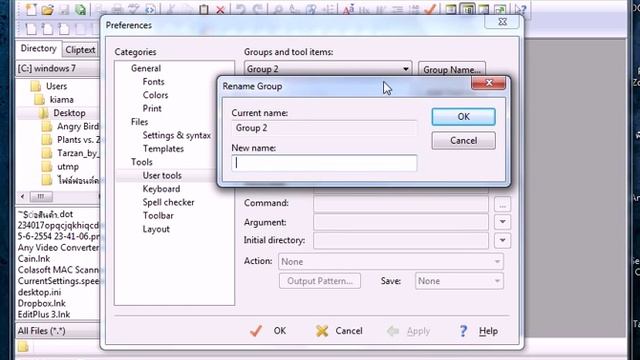Click the Save All toolbar icon
640x360 pixels.
click(x=80, y=9)
